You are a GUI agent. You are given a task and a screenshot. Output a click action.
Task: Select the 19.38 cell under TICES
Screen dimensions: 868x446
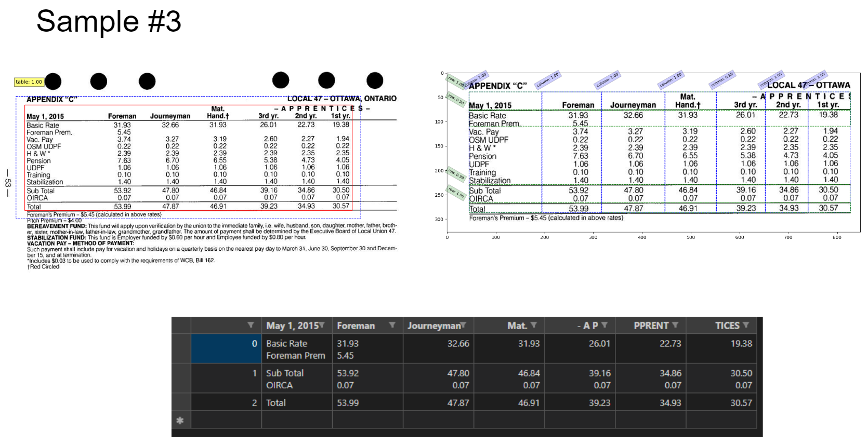[721, 348]
